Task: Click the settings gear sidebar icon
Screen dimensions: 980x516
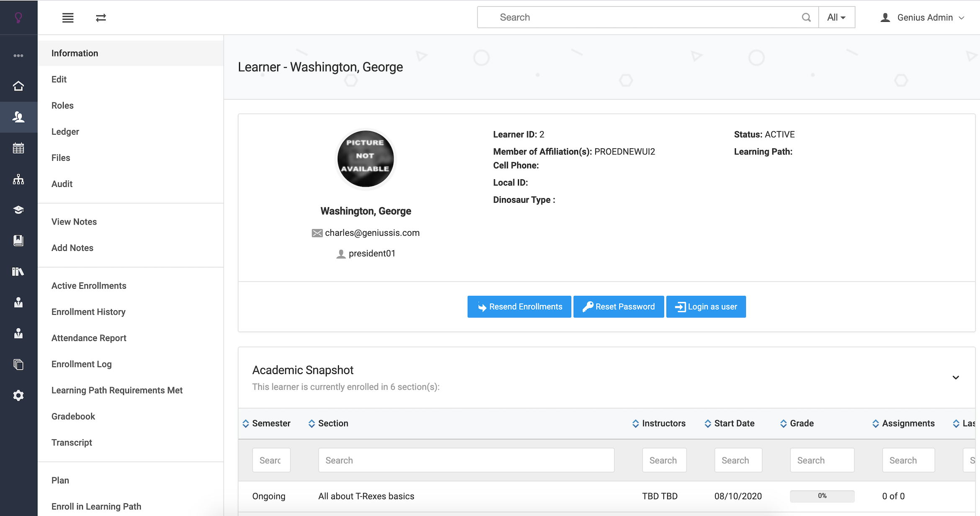Action: [x=18, y=395]
